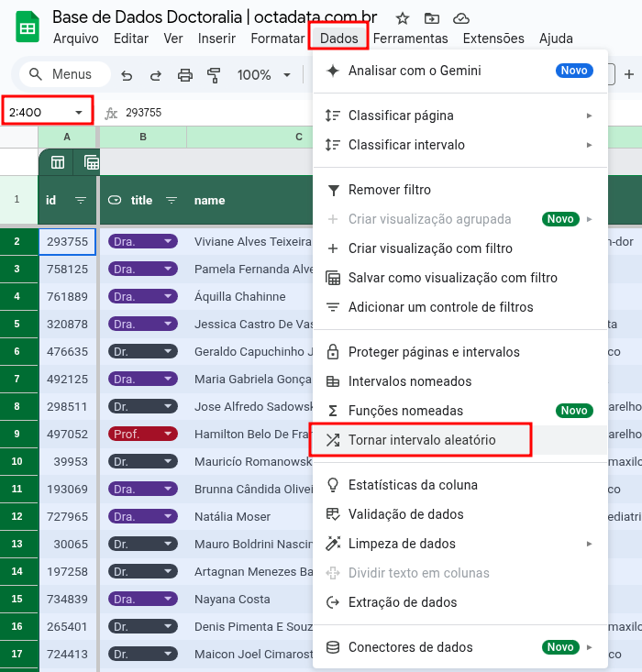Screen dimensions: 642x672
Task: Open the Ferramentas menu
Action: pyautogui.click(x=410, y=39)
